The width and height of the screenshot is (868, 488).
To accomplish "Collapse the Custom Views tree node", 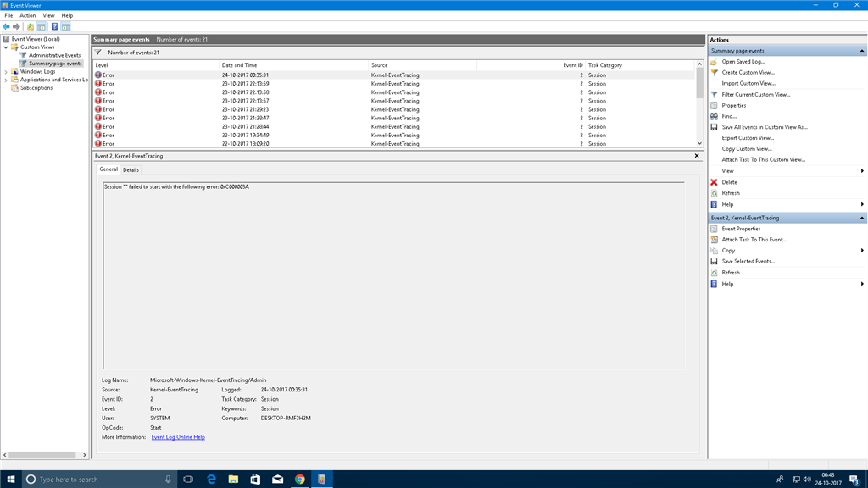I will point(6,47).
